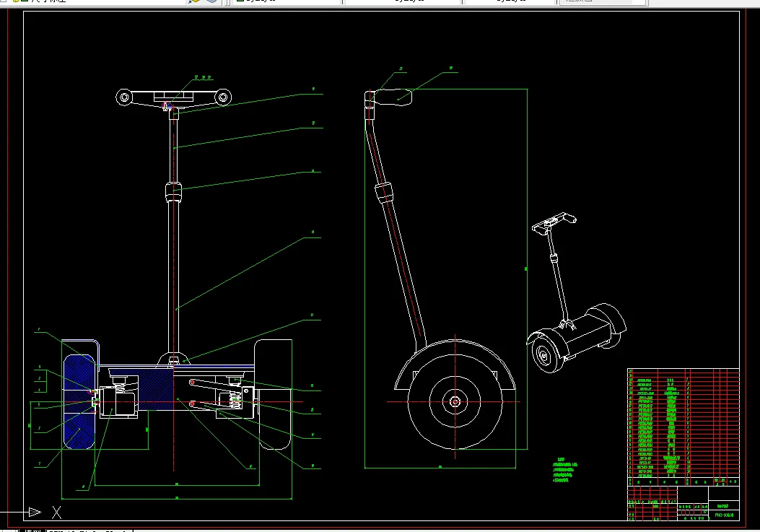Select the steering column clamp in front view
This screenshot has height=532, width=760.
(173, 193)
